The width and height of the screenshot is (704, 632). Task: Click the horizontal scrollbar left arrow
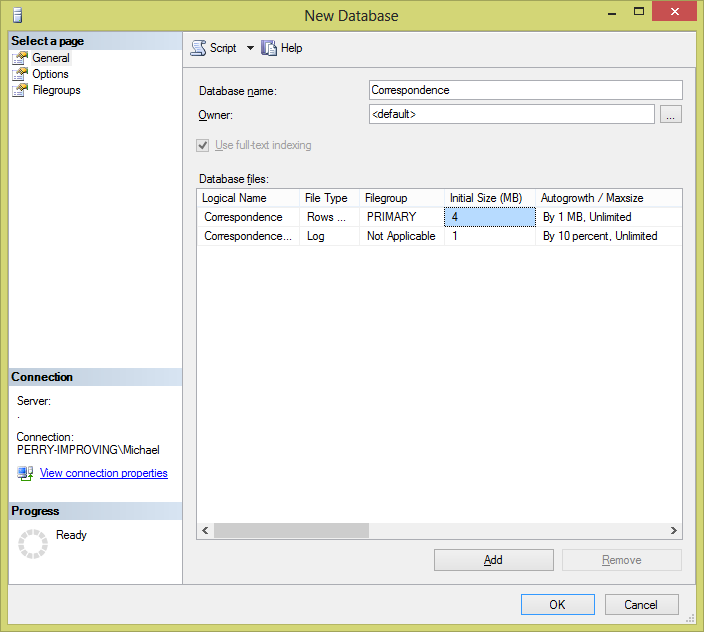point(205,531)
